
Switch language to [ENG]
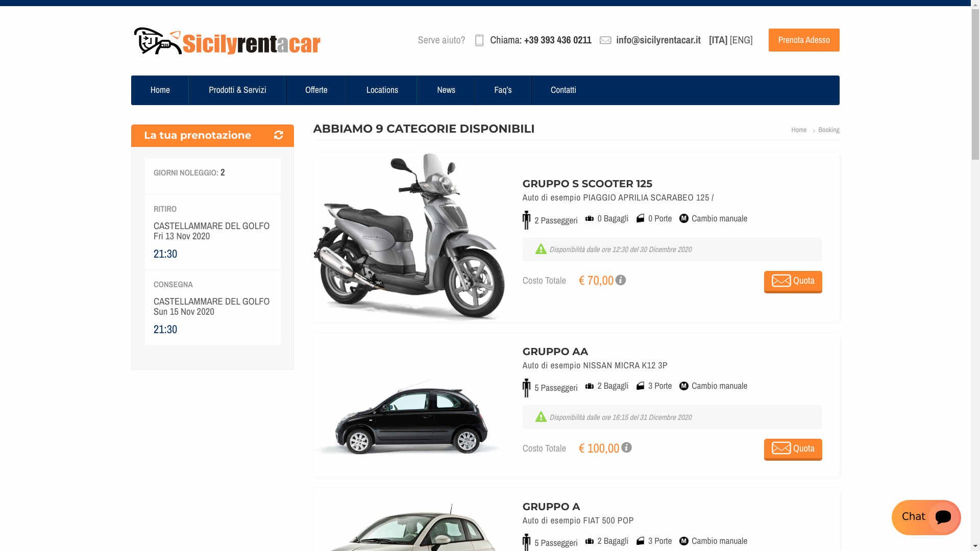741,40
